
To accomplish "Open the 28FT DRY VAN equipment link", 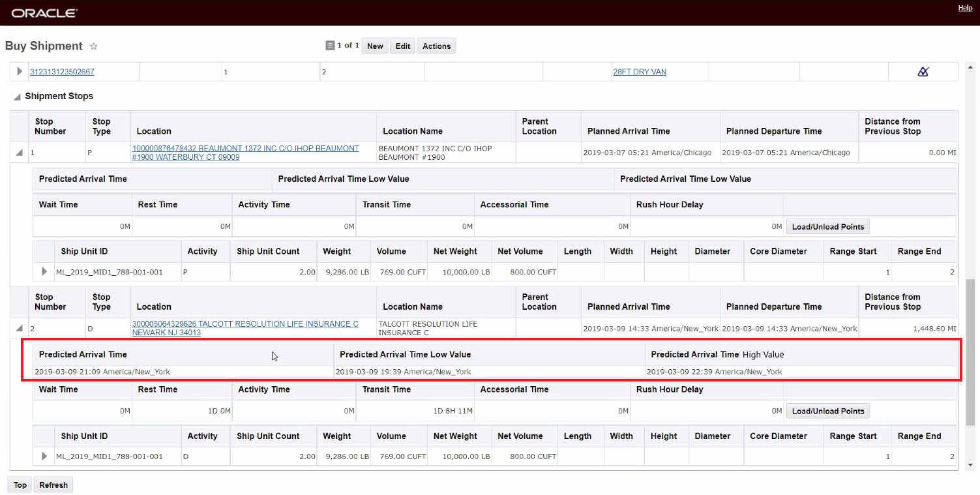I will (x=639, y=72).
